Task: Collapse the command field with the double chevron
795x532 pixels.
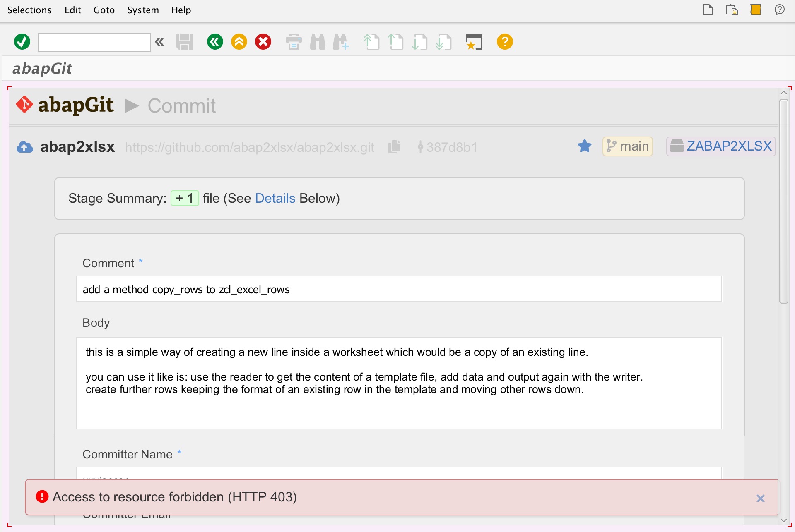Action: point(160,41)
